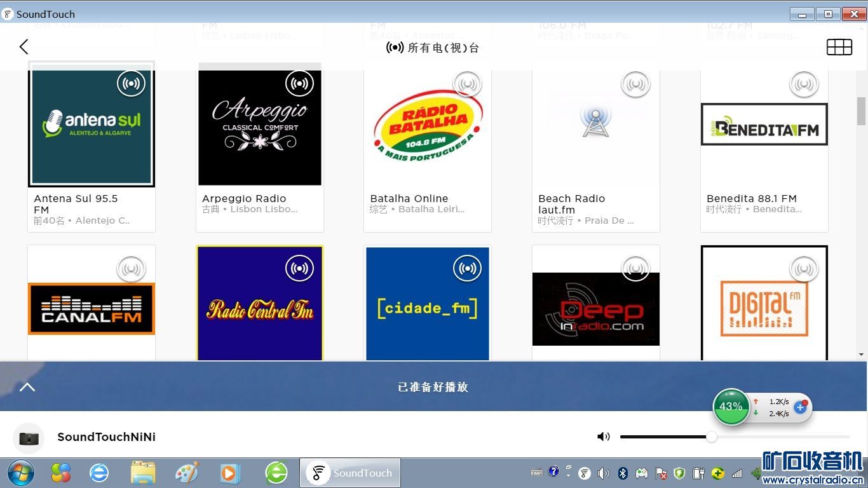The width and height of the screenshot is (868, 488).
Task: Switch layout with the grid view icon
Action: click(x=839, y=47)
